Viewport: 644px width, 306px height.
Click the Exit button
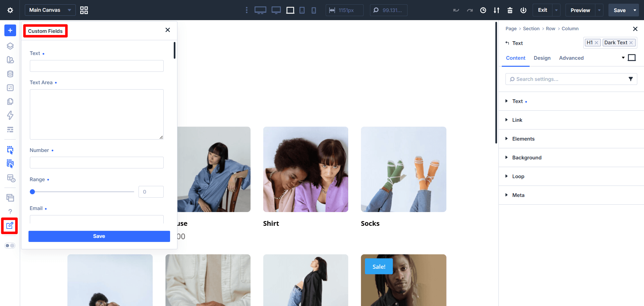point(542,10)
